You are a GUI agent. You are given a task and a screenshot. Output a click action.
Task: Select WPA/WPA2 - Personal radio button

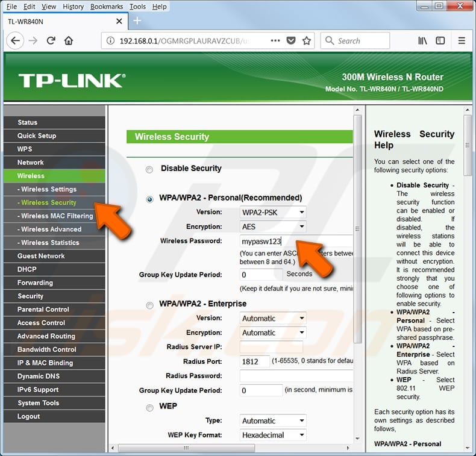point(149,199)
